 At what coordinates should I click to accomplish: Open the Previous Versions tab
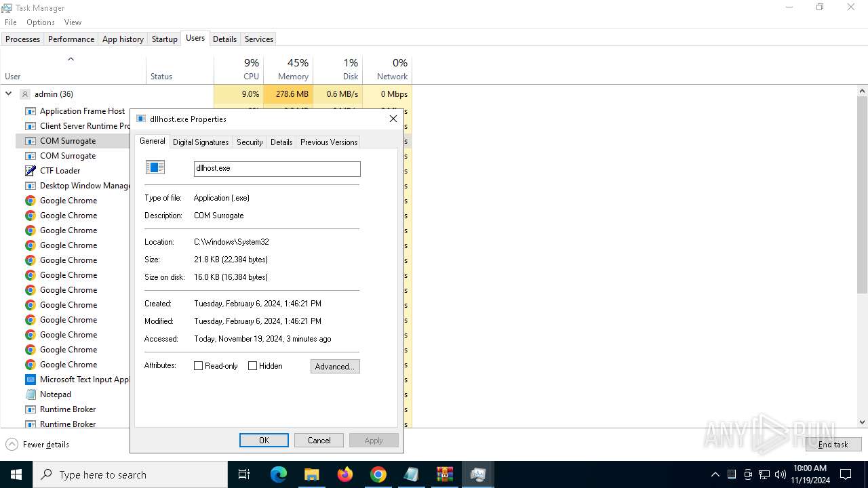(329, 142)
